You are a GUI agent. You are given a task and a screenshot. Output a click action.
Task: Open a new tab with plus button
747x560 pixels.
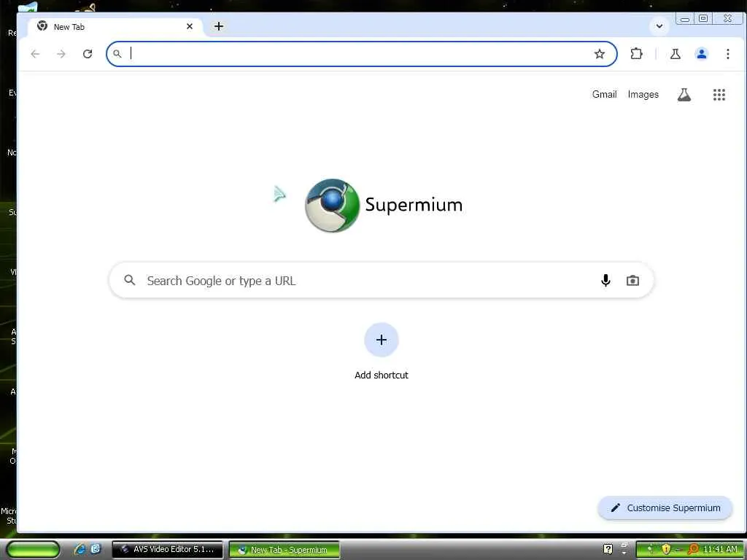(219, 26)
